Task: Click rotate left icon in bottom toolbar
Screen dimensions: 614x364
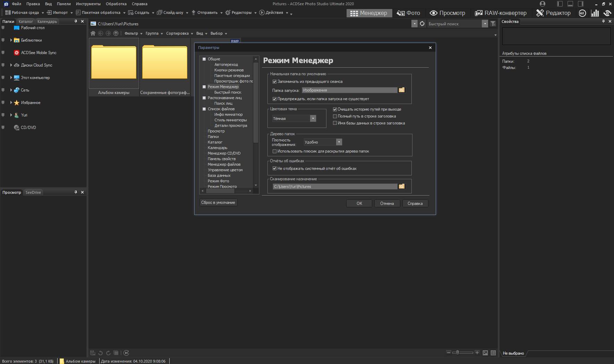Action: point(101,353)
